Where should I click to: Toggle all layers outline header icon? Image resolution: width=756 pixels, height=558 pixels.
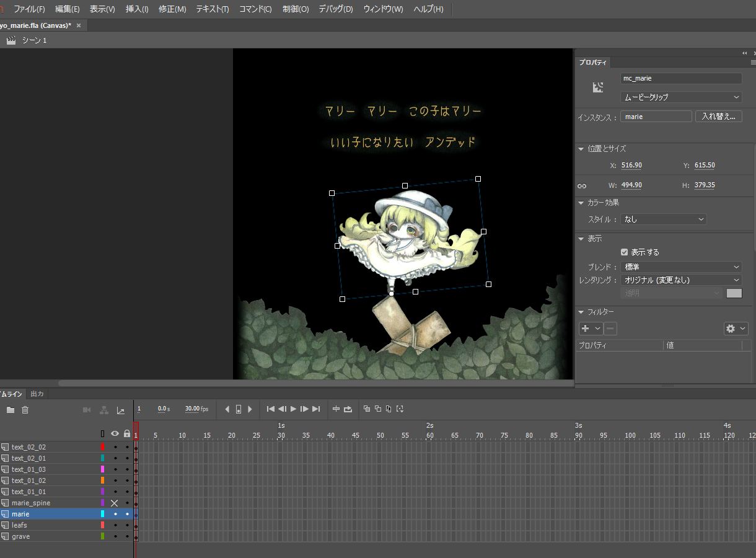click(103, 434)
